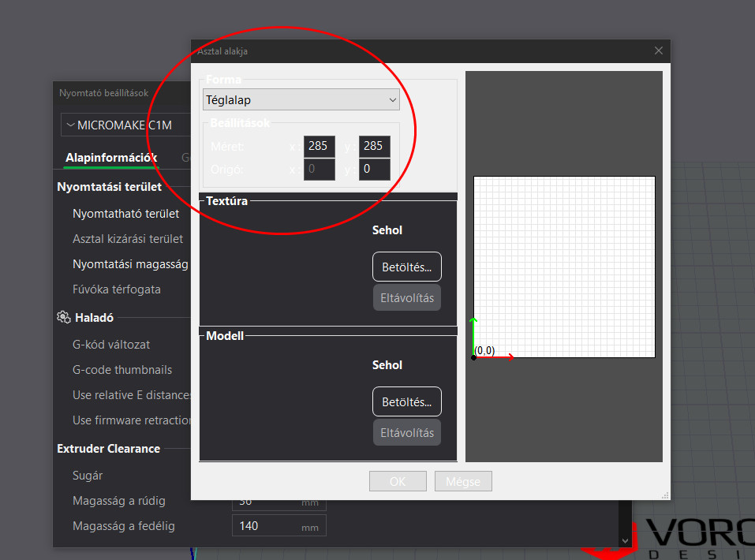Click the Méret x field showing 285
This screenshot has width=755, height=560.
(x=319, y=146)
